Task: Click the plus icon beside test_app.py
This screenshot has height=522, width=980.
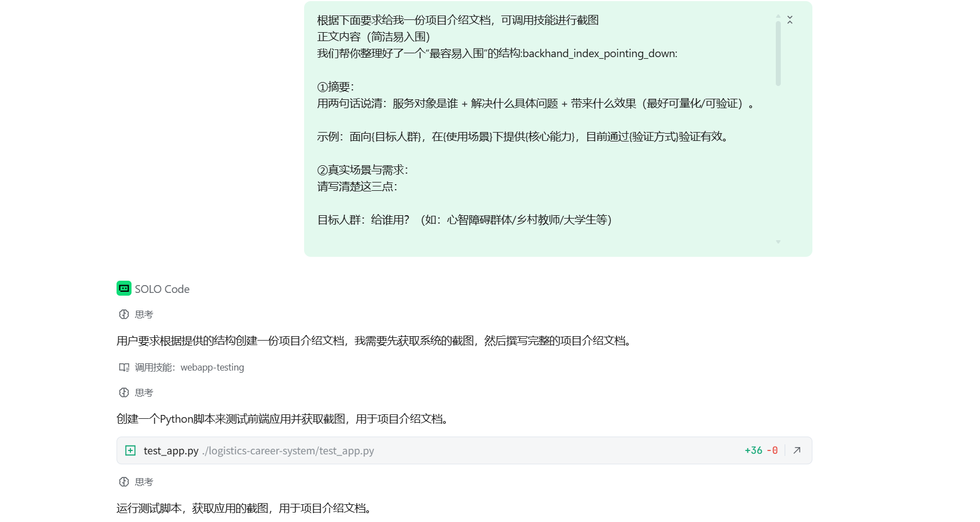Action: [x=130, y=450]
